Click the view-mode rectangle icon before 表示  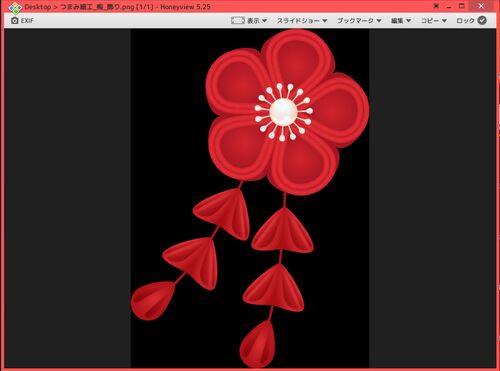click(x=238, y=21)
